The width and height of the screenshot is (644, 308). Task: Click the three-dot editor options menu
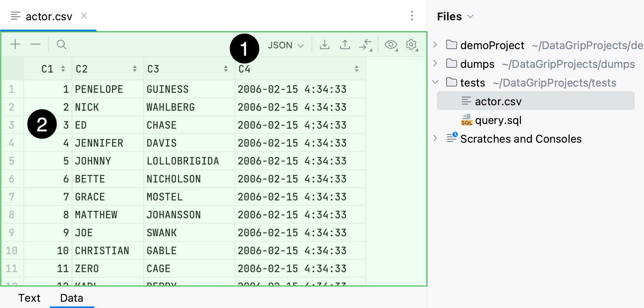pos(412,16)
